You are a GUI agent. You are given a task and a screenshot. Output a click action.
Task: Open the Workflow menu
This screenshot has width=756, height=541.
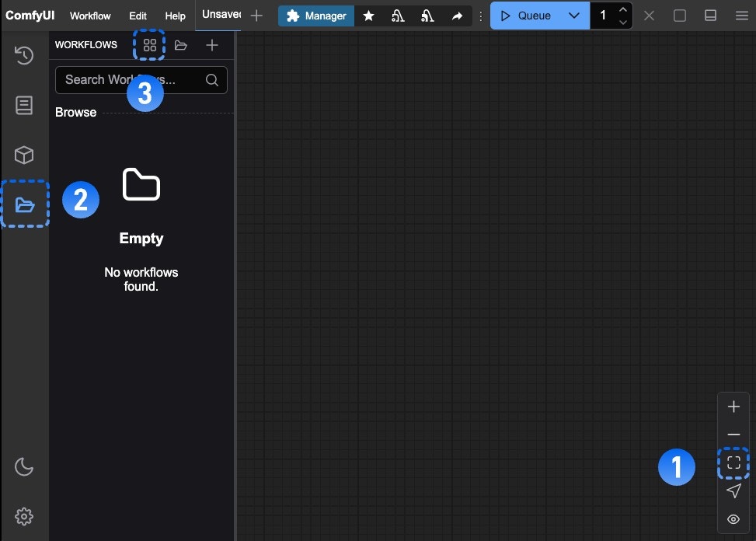pos(89,16)
